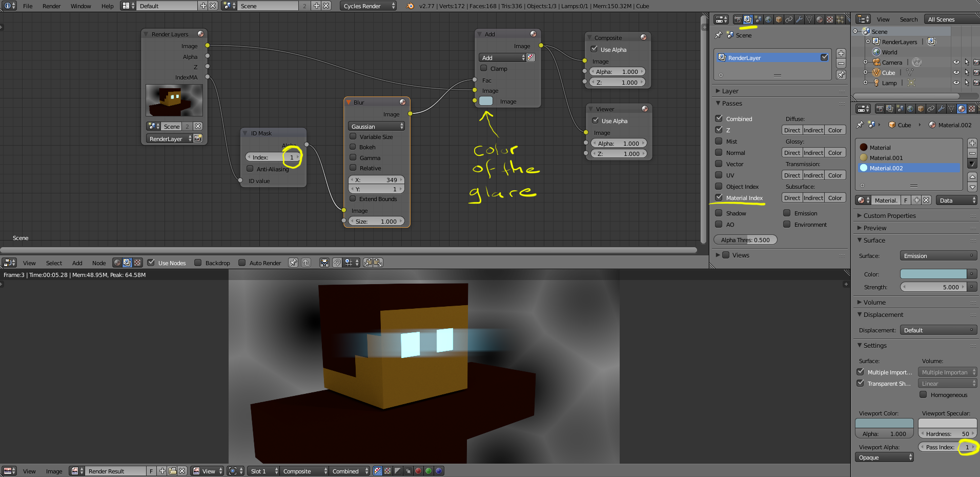
Task: Open the World properties tab icon
Action: pos(768,19)
